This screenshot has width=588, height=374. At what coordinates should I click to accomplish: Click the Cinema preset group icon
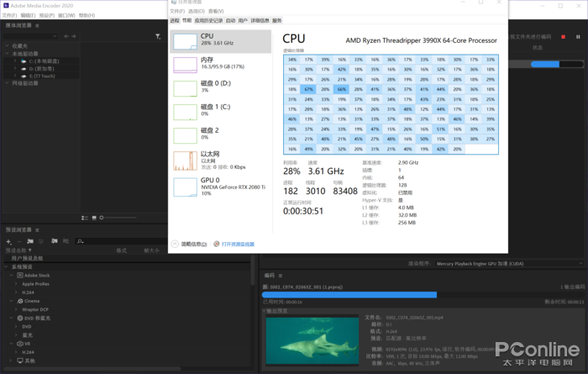pos(20,301)
